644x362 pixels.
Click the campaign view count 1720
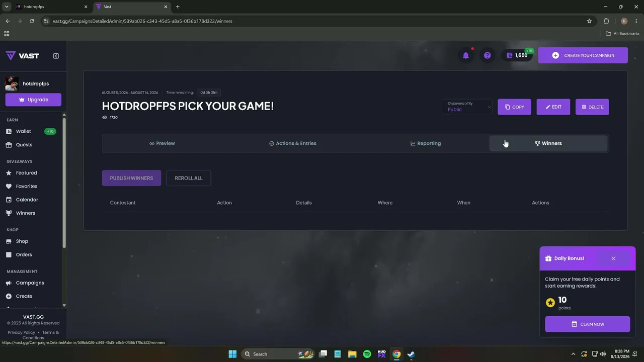tap(114, 117)
